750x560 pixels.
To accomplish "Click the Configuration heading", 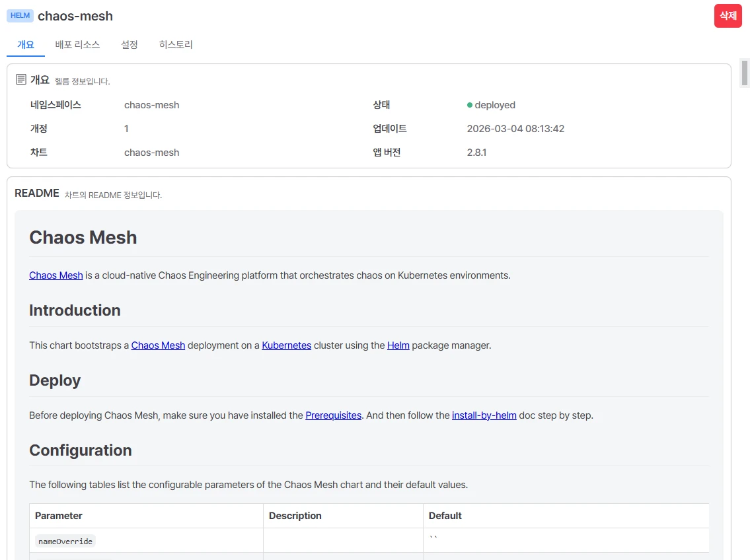I will 81,450.
